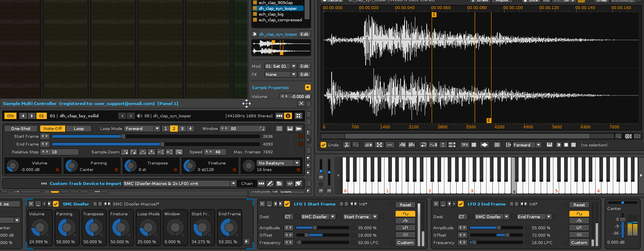Disable LFO 1 Start Frame device checkbox
The image size is (644, 251).
[287, 204]
